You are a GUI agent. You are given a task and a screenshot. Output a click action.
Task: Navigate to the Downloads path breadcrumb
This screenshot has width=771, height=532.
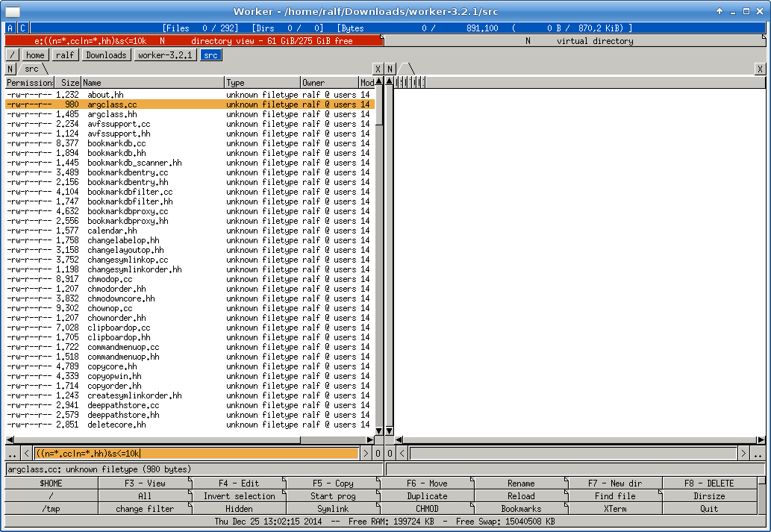105,55
